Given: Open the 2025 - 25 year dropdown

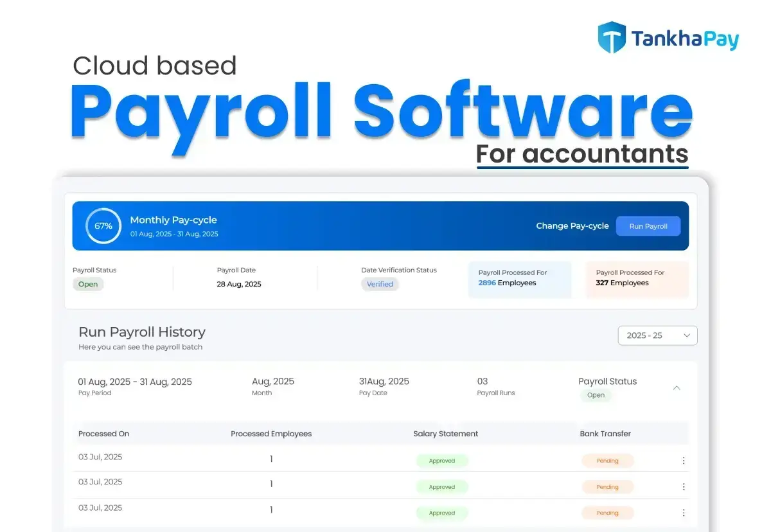Looking at the screenshot, I should point(657,335).
